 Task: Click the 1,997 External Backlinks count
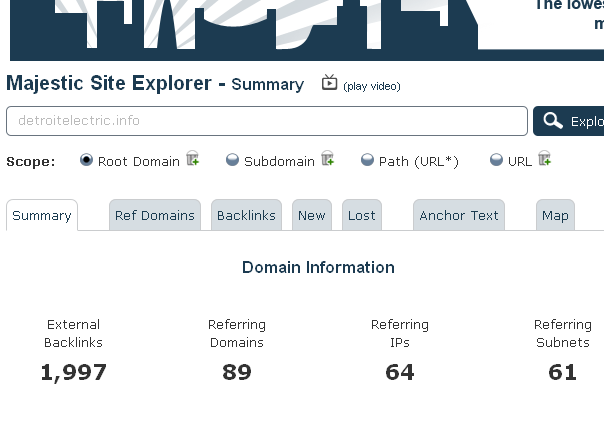[73, 373]
